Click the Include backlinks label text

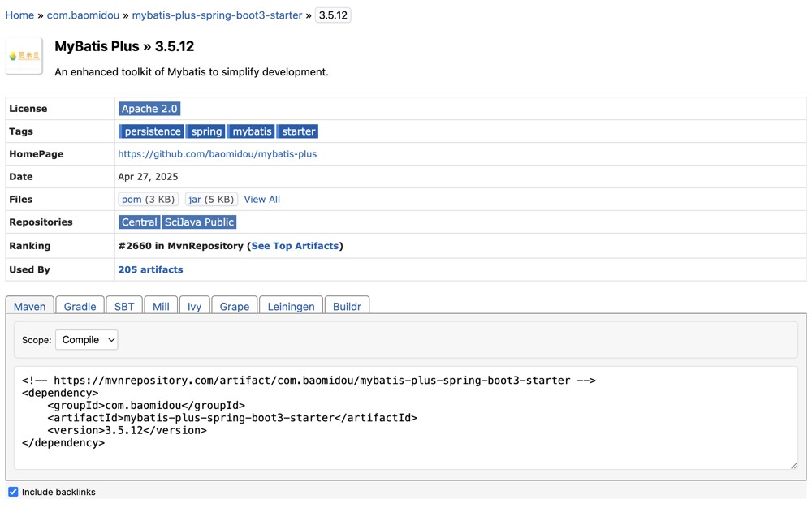(58, 492)
